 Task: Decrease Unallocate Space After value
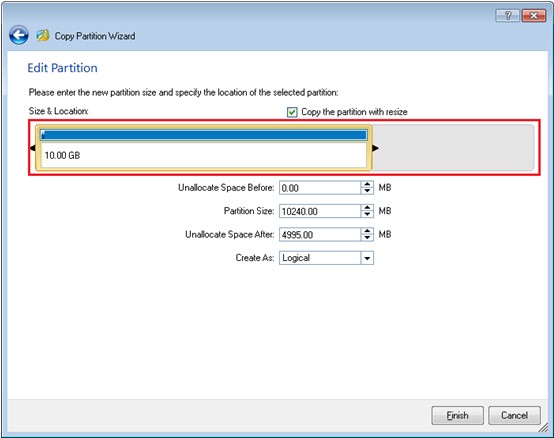(367, 238)
